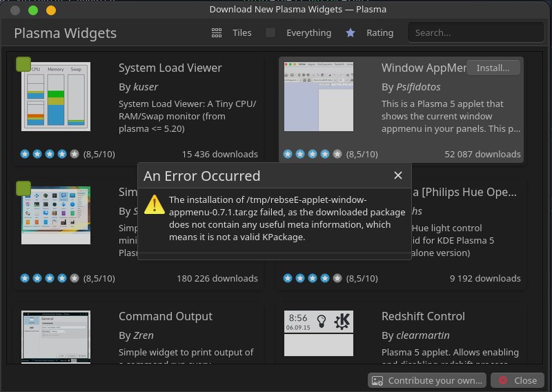Focus the Search field

[475, 32]
